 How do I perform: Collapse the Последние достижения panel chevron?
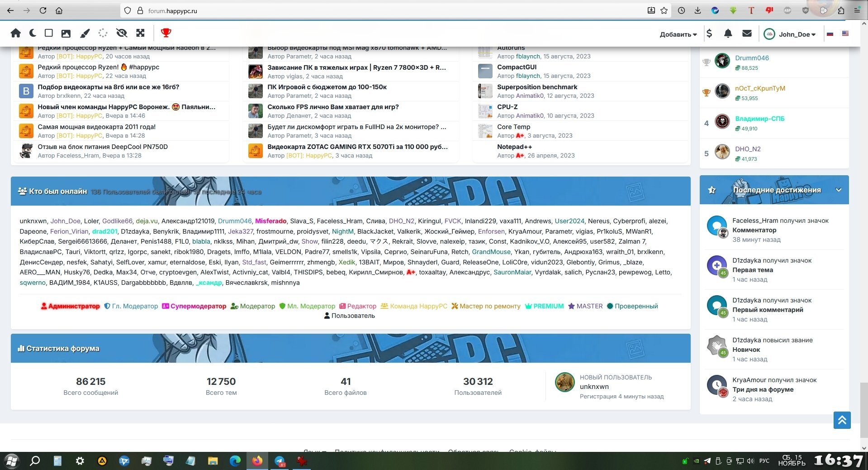[x=839, y=190]
